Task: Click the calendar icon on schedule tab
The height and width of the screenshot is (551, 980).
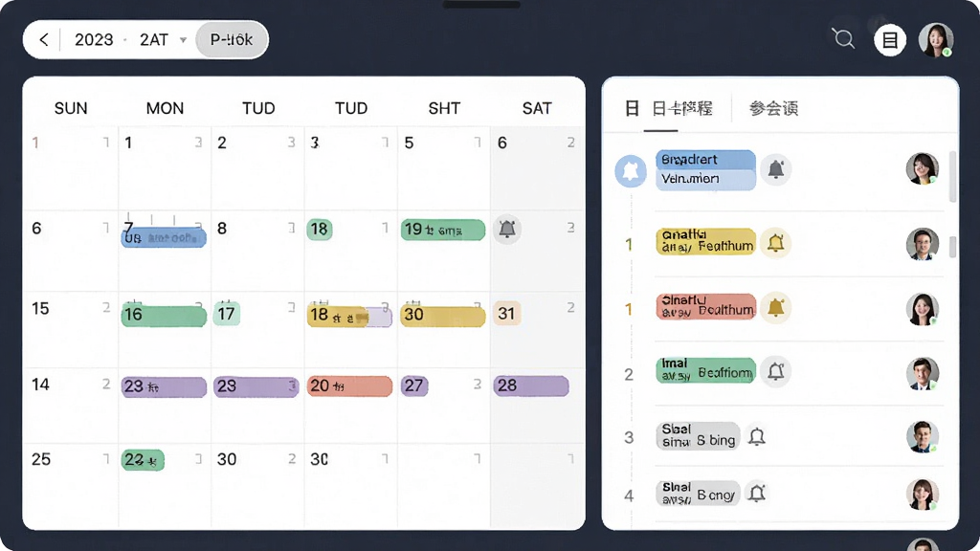Action: [632, 109]
